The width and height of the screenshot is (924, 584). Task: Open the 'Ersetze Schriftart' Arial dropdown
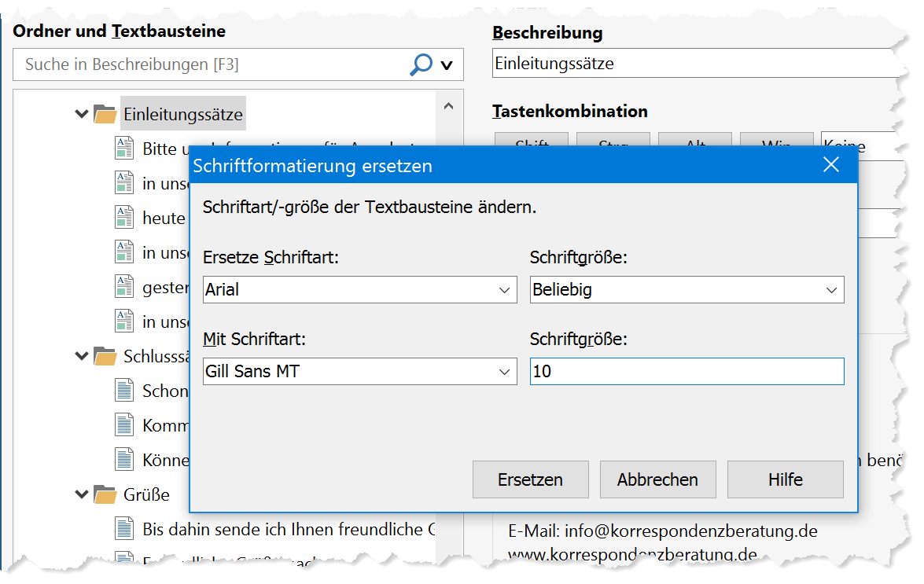[x=359, y=290]
